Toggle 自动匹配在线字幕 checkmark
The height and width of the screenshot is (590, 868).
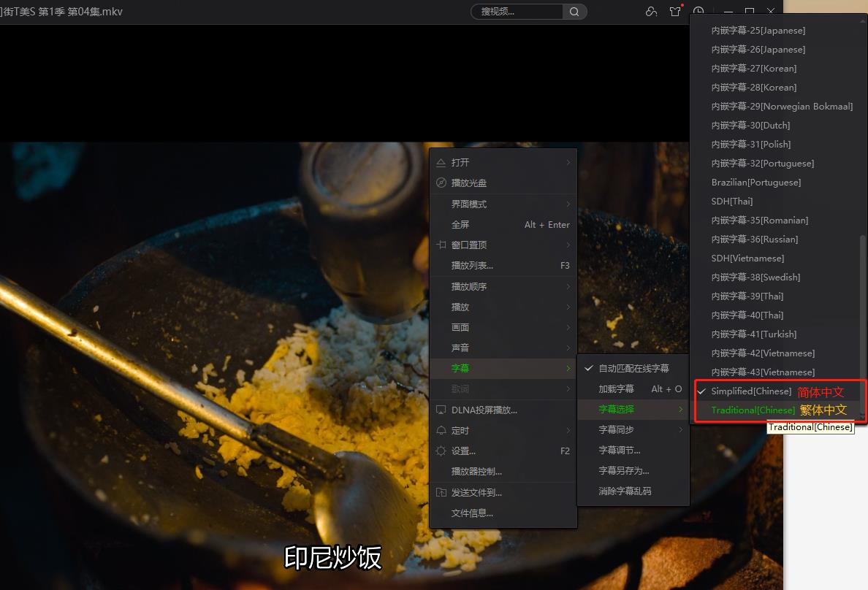[x=633, y=368]
